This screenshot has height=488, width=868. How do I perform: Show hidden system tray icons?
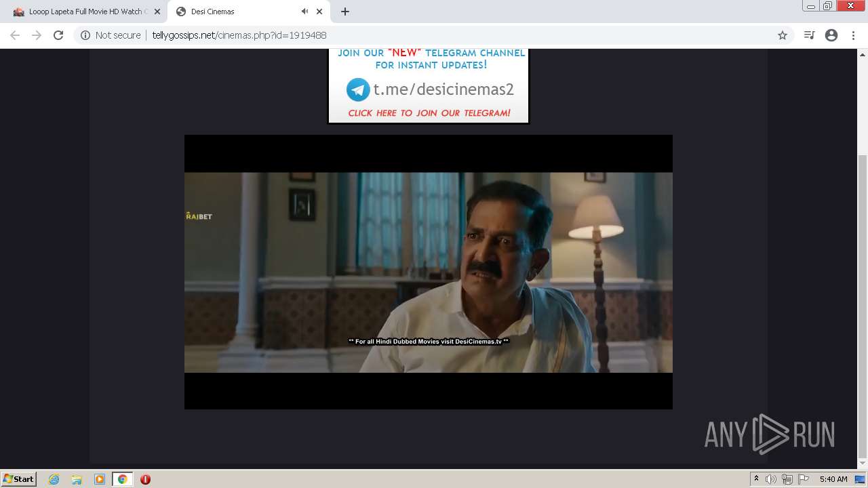pyautogui.click(x=756, y=479)
